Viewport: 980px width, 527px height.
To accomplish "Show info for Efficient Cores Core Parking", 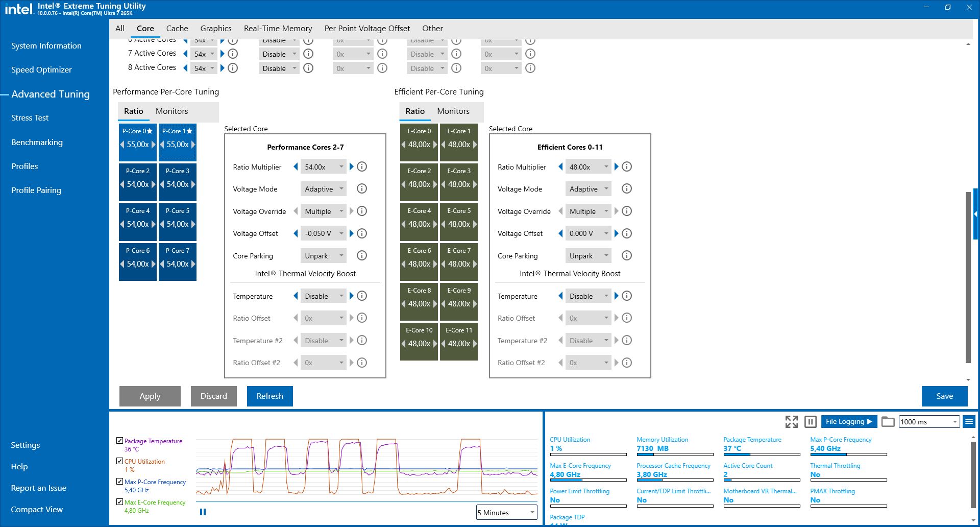I will (627, 255).
